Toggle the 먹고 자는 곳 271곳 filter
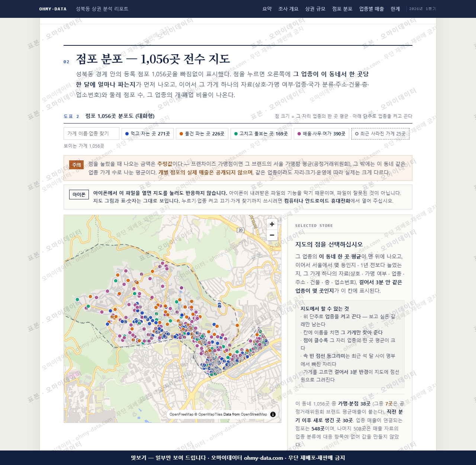 [x=148, y=134]
